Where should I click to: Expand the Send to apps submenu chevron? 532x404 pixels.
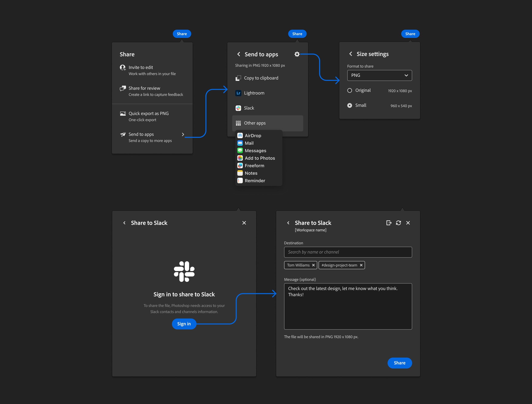coord(183,134)
